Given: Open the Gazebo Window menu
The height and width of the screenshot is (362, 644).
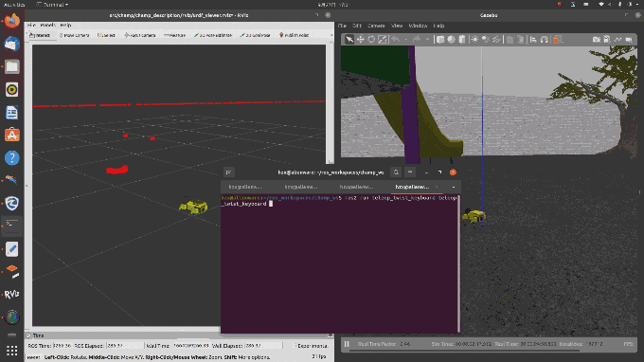Looking at the screenshot, I should [418, 26].
